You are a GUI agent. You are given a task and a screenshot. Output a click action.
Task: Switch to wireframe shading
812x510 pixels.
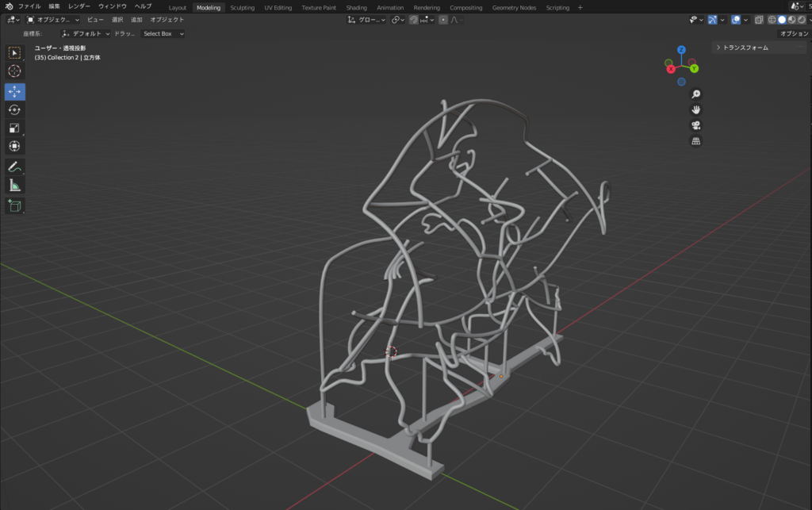pyautogui.click(x=772, y=20)
